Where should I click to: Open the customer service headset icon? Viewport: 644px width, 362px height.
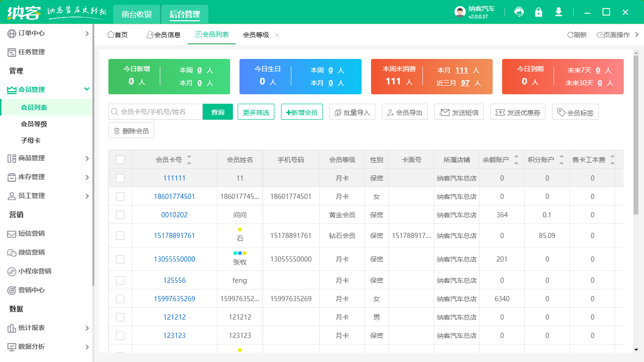[x=519, y=11]
